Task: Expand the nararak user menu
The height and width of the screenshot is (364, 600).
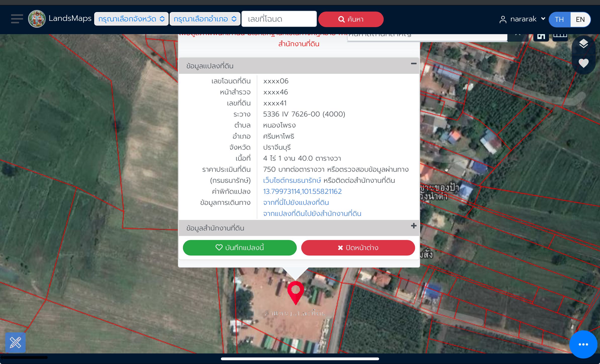Action: (x=528, y=19)
